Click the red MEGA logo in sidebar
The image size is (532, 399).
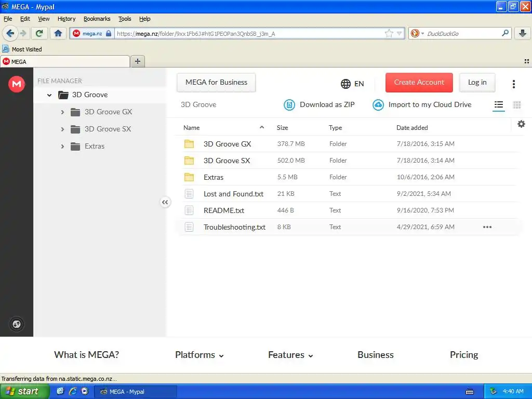[17, 84]
